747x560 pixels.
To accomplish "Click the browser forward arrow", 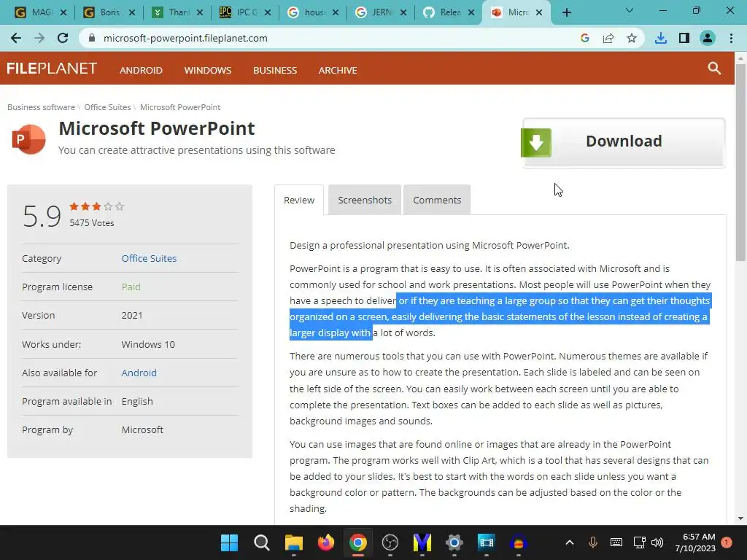I will click(x=39, y=38).
